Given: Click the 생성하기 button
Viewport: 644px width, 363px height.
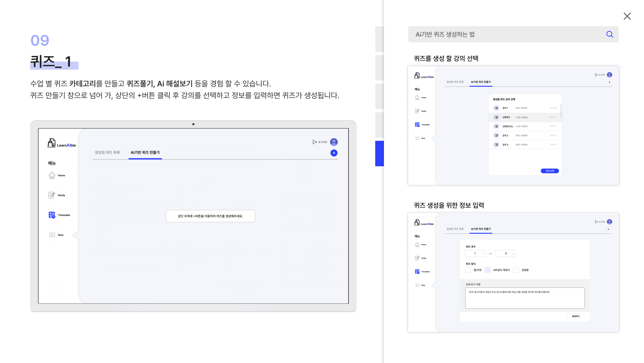Looking at the screenshot, I should tap(576, 316).
